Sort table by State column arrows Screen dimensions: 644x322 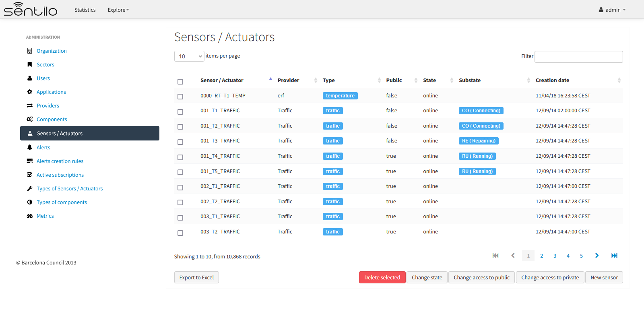pos(452,80)
